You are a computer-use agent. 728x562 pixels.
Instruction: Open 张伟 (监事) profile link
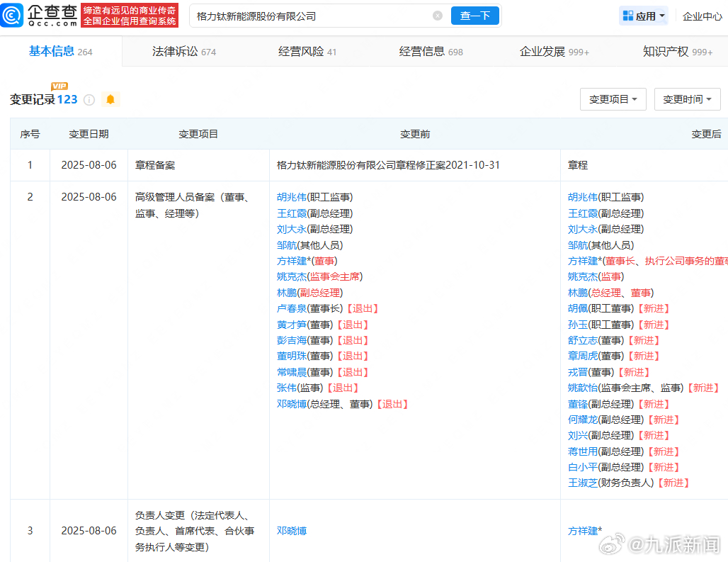coord(287,388)
